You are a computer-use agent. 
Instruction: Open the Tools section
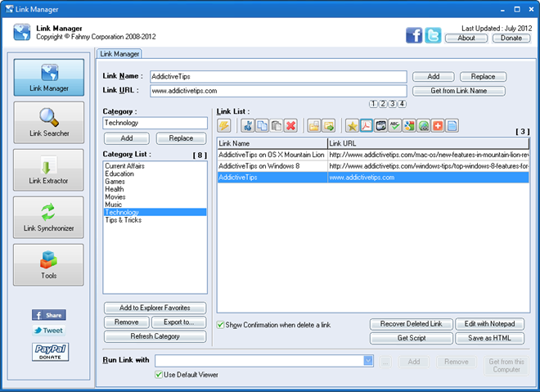(x=48, y=265)
